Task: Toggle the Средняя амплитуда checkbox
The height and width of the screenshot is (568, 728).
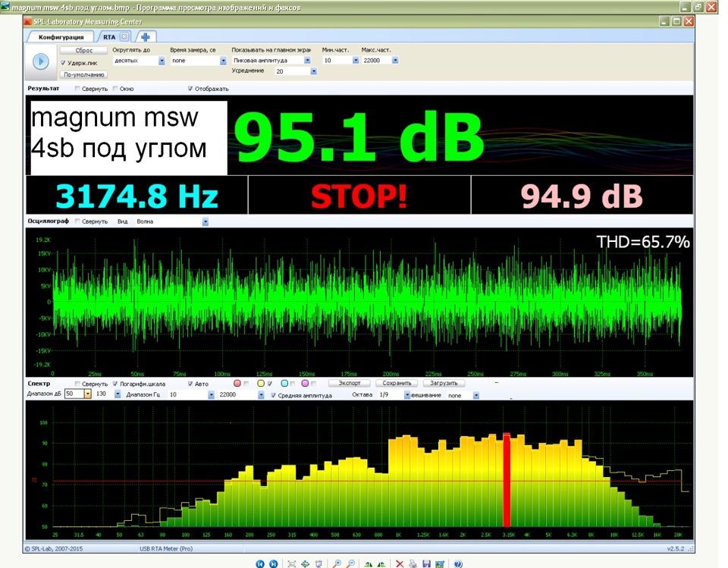Action: point(274,395)
